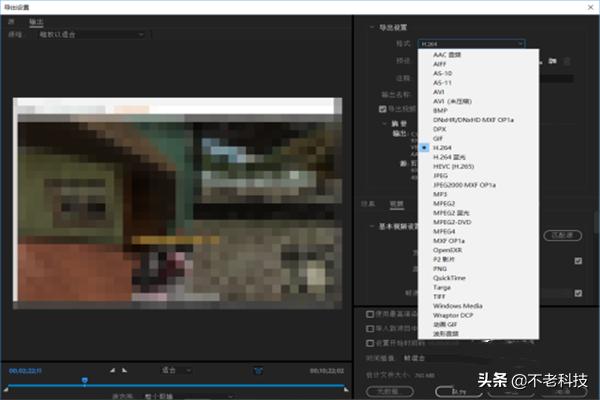
Task: Click the blue preview timeline bar
Action: 176,385
